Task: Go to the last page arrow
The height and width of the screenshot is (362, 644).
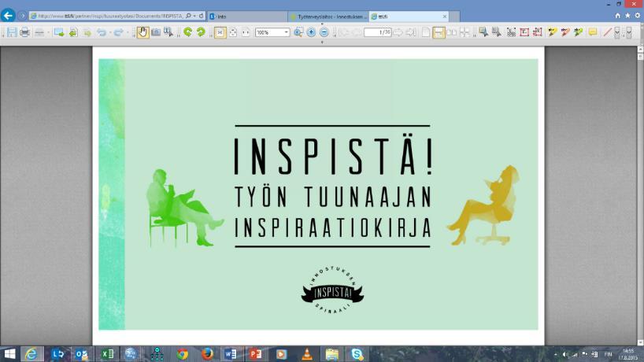Action: [x=411, y=32]
